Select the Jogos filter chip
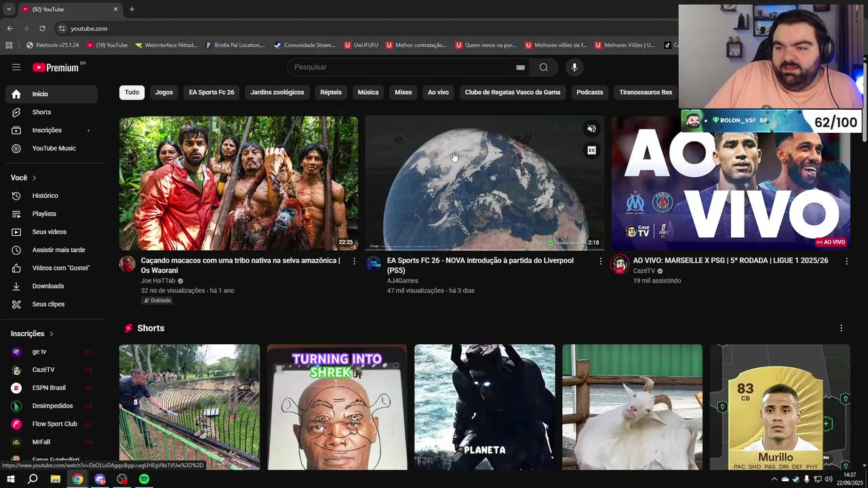 (x=164, y=92)
